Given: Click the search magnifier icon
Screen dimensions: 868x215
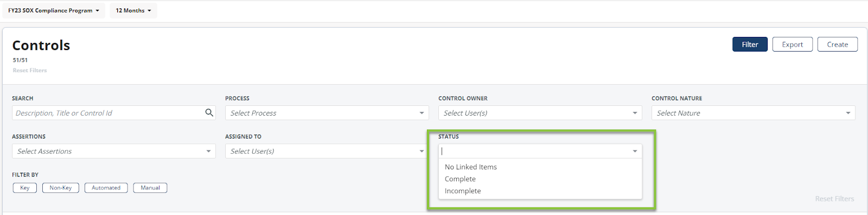Looking at the screenshot, I should click(209, 112).
